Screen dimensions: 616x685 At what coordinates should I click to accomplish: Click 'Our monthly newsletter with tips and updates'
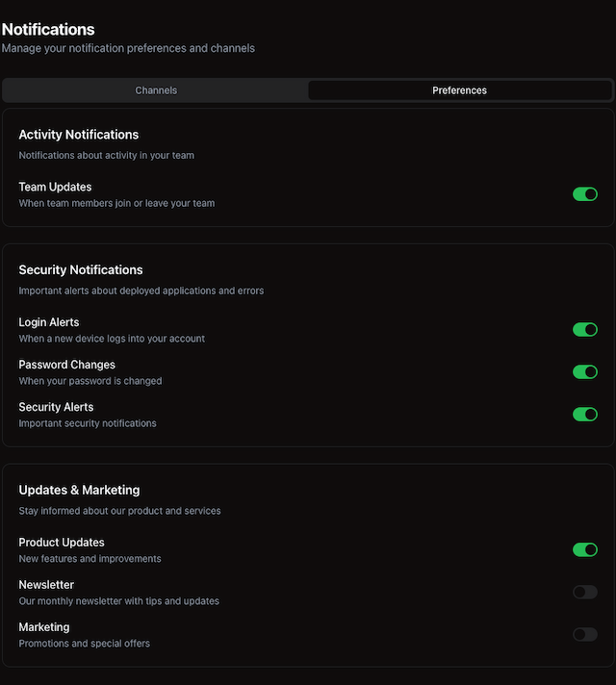click(x=119, y=601)
